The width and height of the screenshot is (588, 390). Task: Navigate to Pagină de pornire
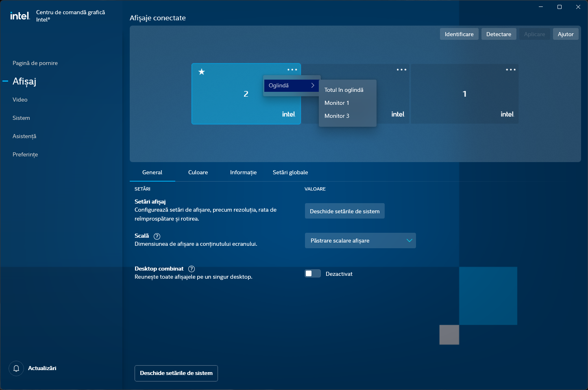[35, 63]
